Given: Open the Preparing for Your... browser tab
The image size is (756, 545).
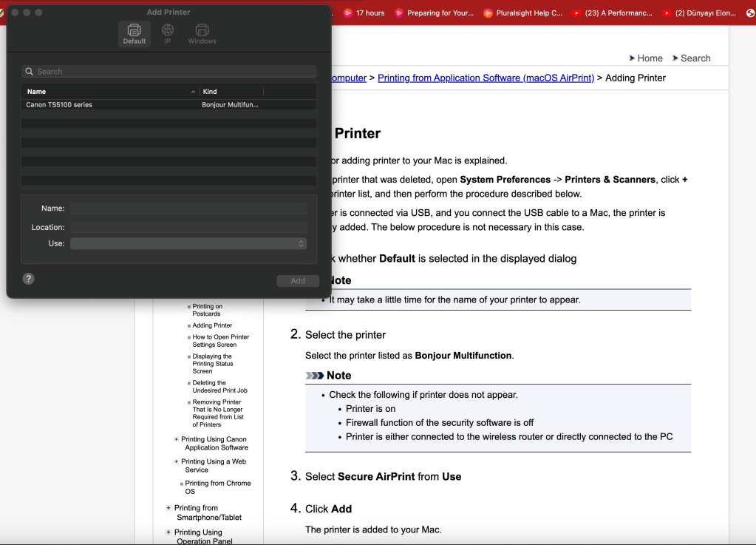Looking at the screenshot, I should point(434,13).
